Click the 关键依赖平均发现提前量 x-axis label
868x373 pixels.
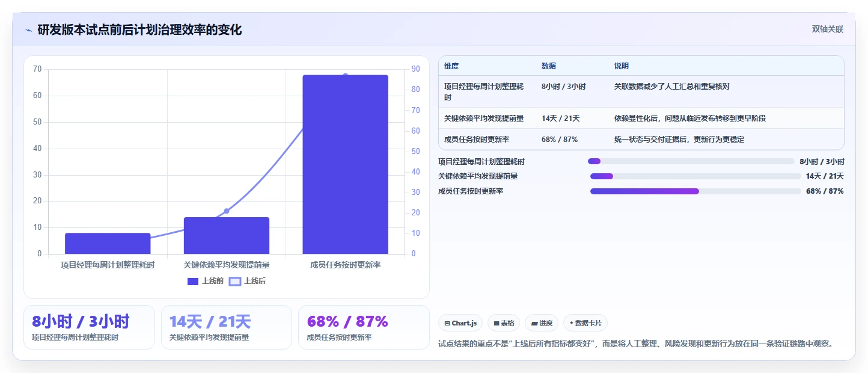[x=227, y=265]
